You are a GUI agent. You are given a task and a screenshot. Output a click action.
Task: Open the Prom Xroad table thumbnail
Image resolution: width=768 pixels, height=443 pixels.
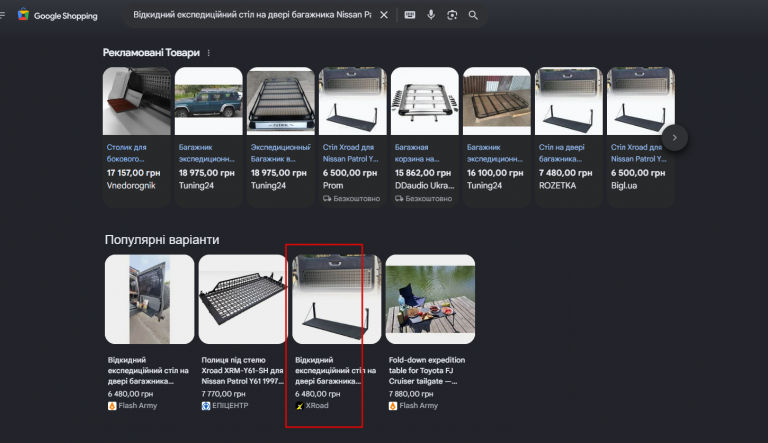(353, 101)
